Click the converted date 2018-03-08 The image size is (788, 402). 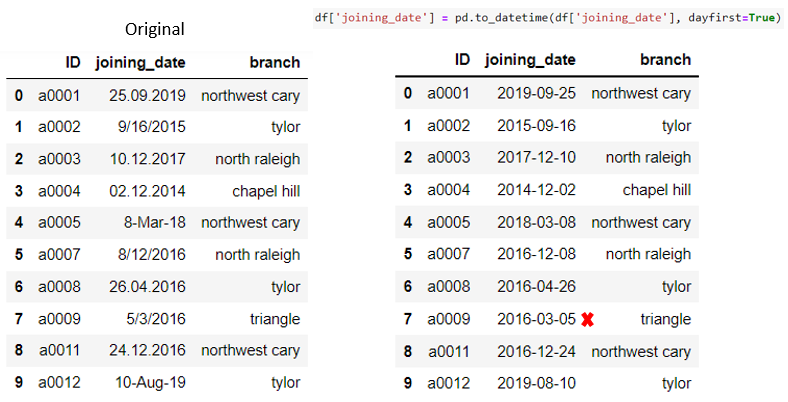point(536,222)
